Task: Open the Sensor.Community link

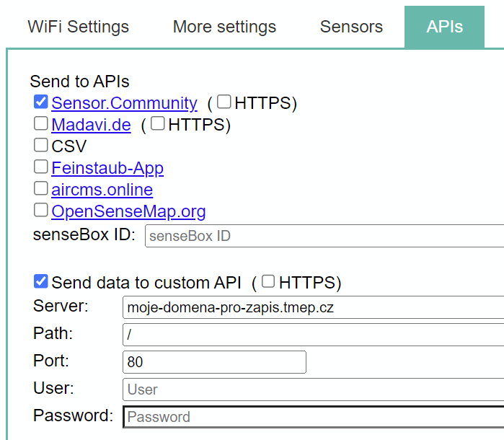Action: pos(124,103)
